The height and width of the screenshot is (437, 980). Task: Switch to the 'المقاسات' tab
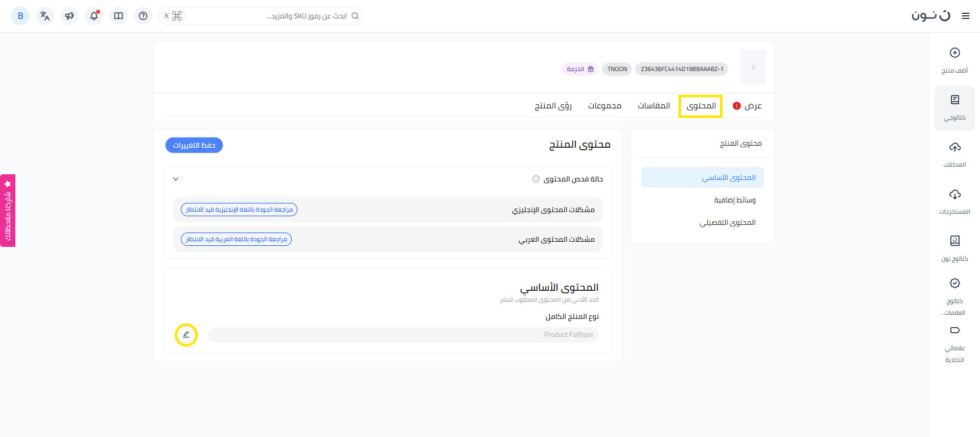click(654, 106)
